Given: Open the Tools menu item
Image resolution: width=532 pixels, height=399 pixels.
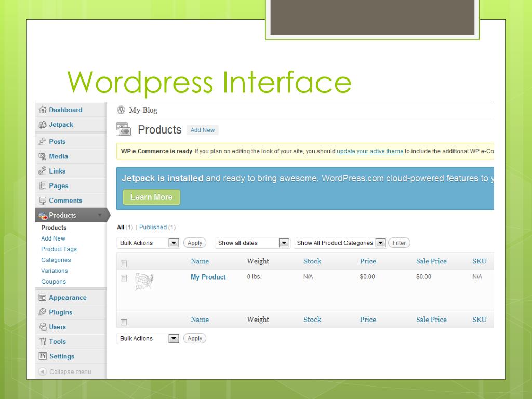Looking at the screenshot, I should [x=57, y=342].
